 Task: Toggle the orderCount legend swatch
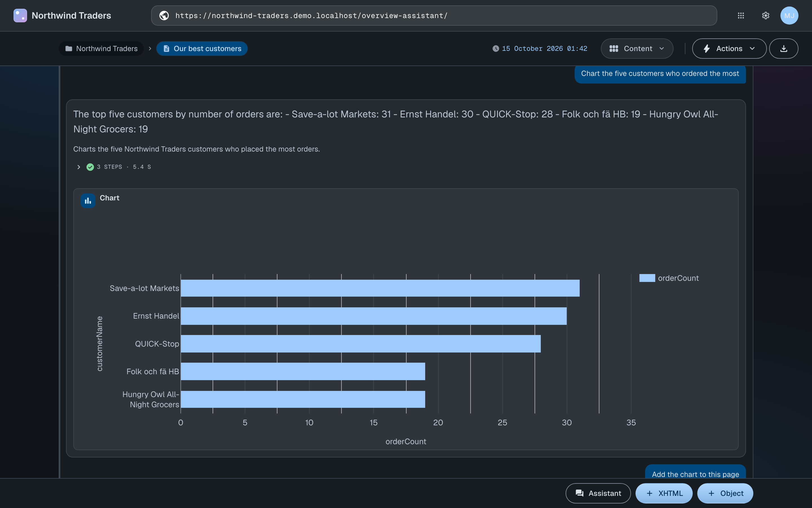(x=647, y=278)
